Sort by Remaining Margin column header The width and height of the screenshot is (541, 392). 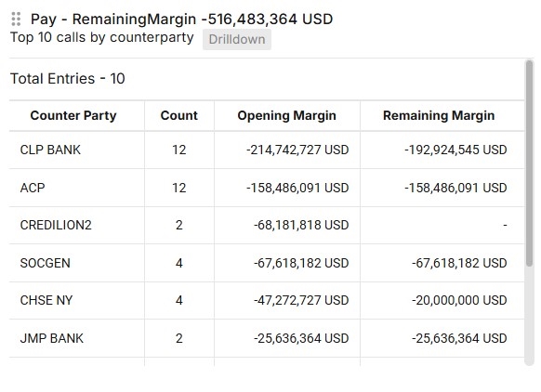[x=439, y=115]
